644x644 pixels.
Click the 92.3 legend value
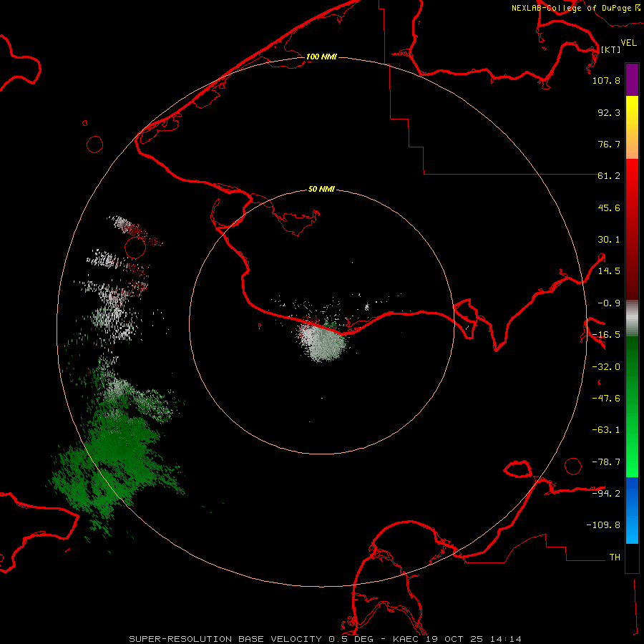pyautogui.click(x=609, y=112)
